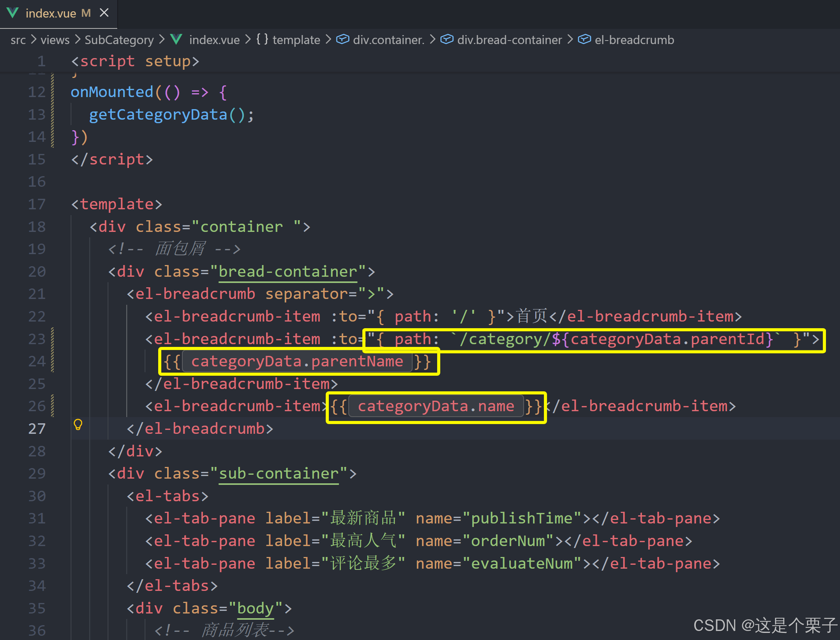Click the lightbulb code action icon
840x640 pixels.
click(x=78, y=424)
